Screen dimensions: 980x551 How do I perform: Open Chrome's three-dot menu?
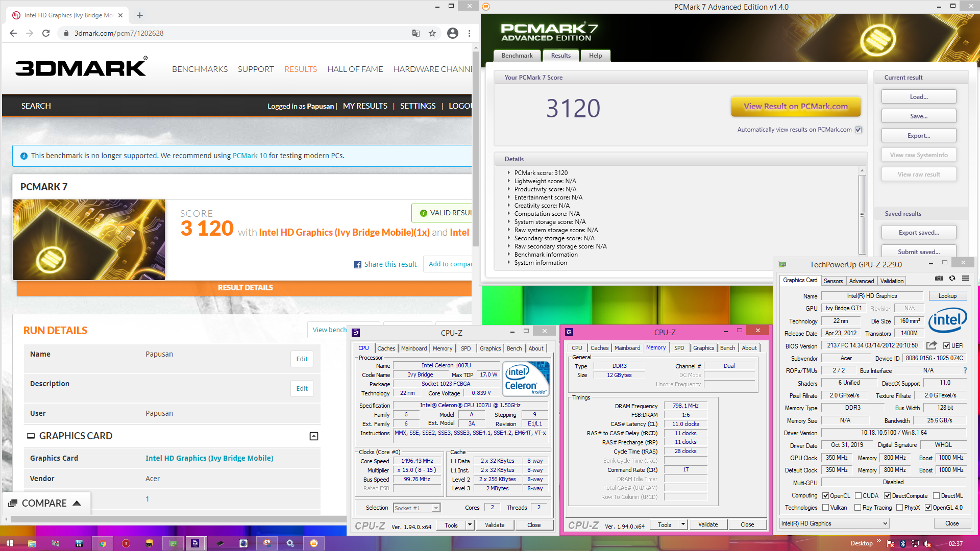click(469, 33)
